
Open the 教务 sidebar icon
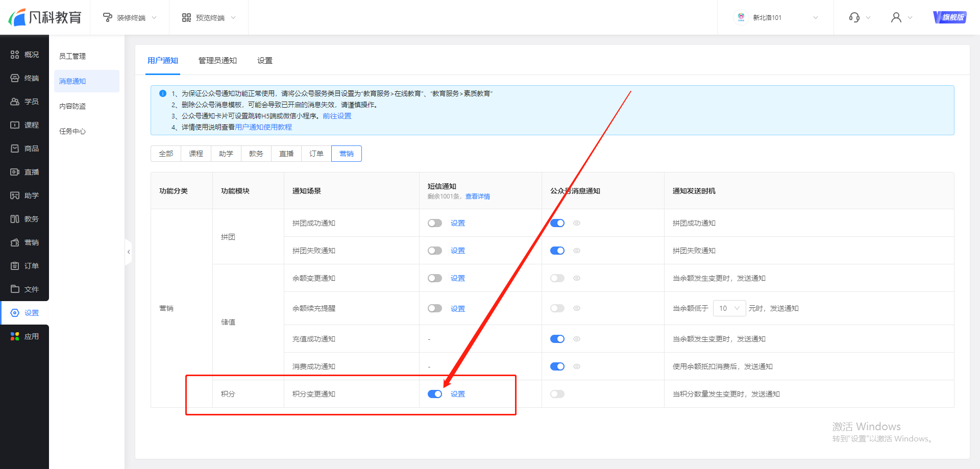15,219
